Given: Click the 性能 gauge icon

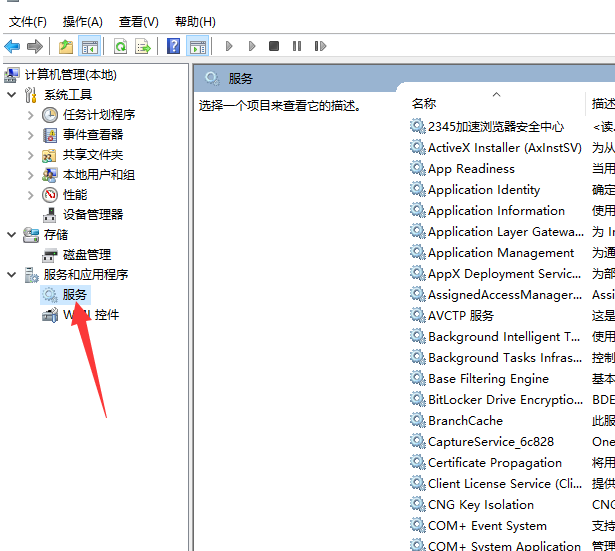Looking at the screenshot, I should [50, 195].
